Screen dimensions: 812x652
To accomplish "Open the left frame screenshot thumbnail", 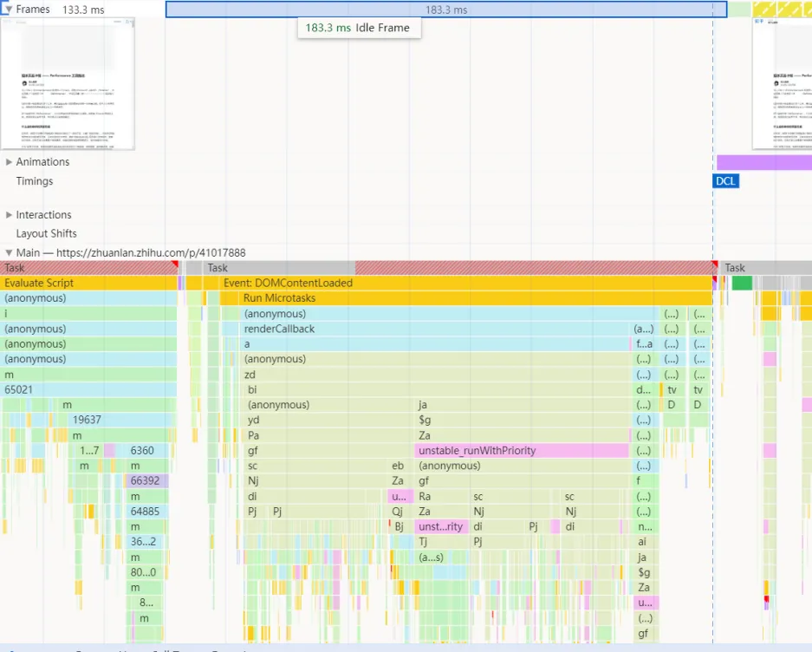I will point(68,84).
